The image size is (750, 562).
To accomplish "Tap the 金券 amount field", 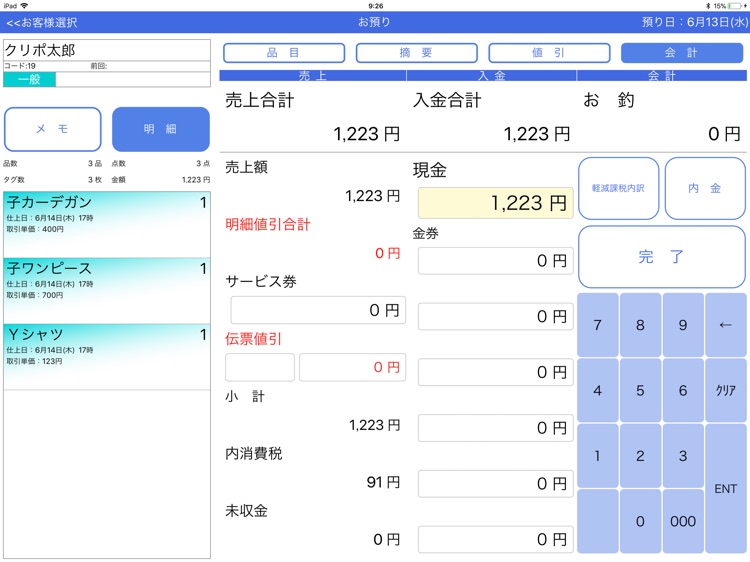I will (x=496, y=261).
